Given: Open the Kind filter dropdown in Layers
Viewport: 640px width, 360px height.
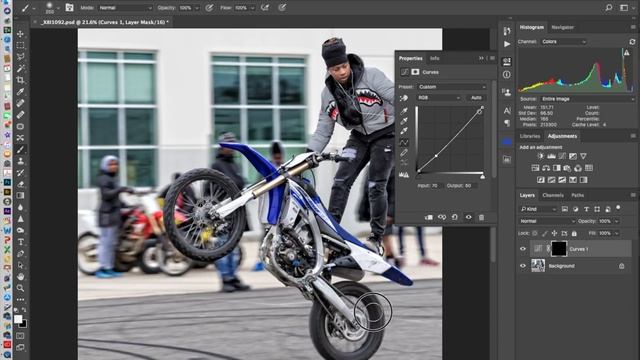Looking at the screenshot, I should [x=538, y=209].
